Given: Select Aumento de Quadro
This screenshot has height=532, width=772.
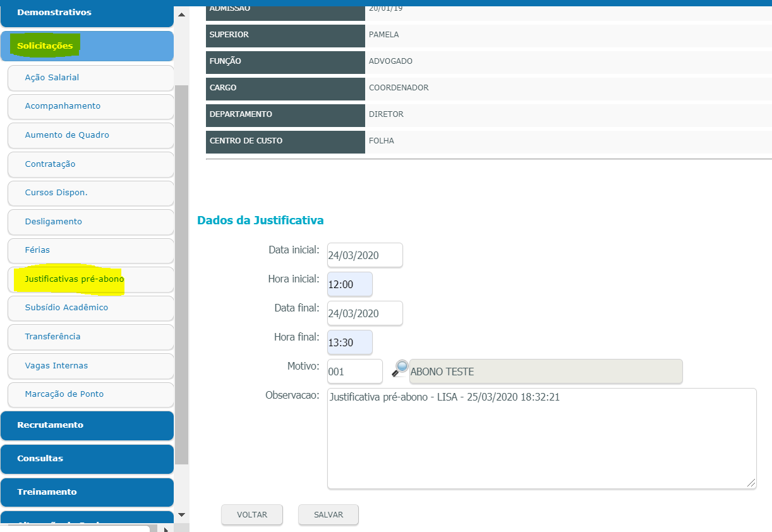Looking at the screenshot, I should (x=91, y=135).
